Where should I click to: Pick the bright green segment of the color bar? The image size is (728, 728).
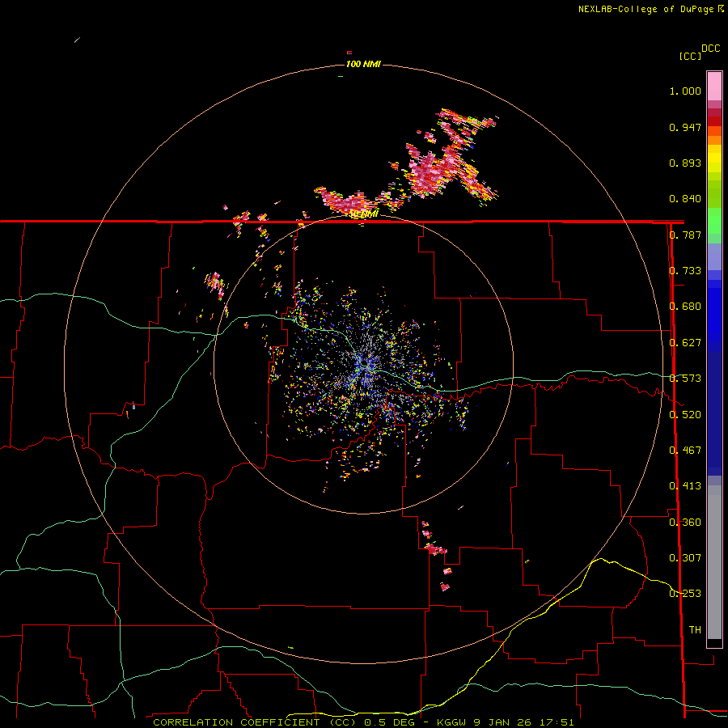(x=714, y=221)
